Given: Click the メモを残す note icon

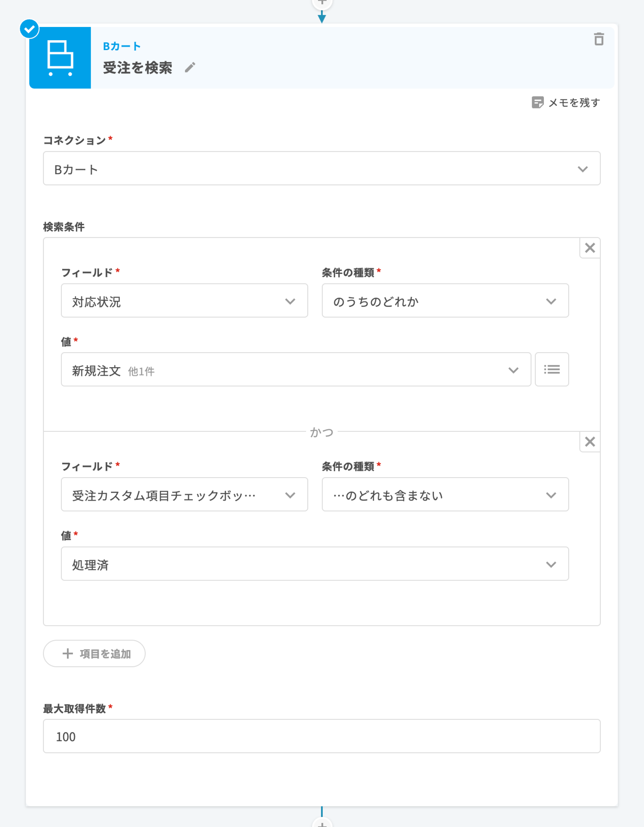Looking at the screenshot, I should [x=537, y=102].
